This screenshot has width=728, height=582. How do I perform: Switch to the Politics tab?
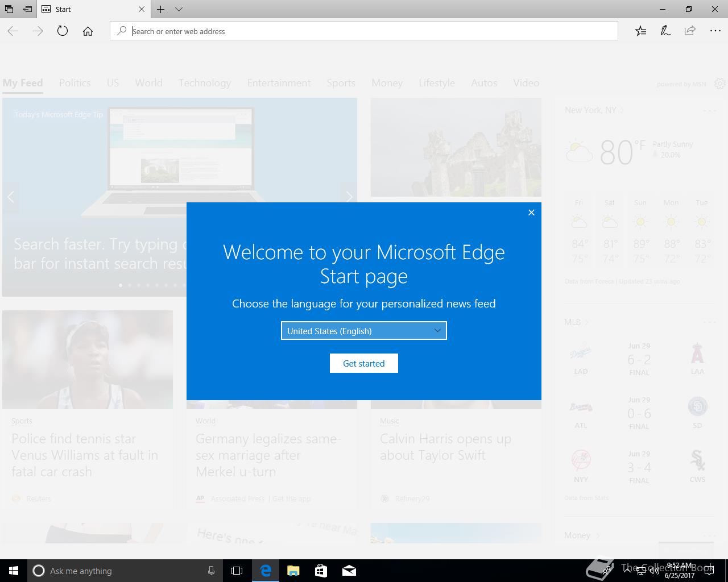pyautogui.click(x=75, y=83)
